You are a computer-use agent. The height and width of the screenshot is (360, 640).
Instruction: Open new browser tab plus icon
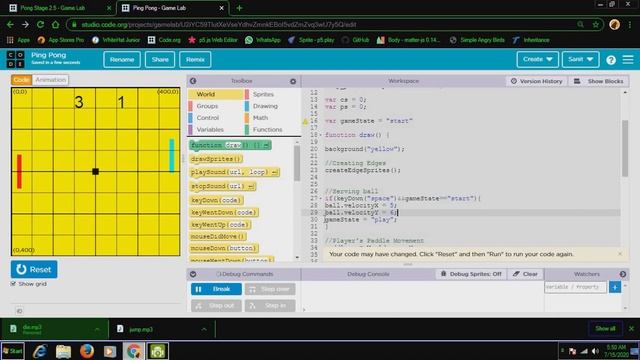(x=239, y=8)
